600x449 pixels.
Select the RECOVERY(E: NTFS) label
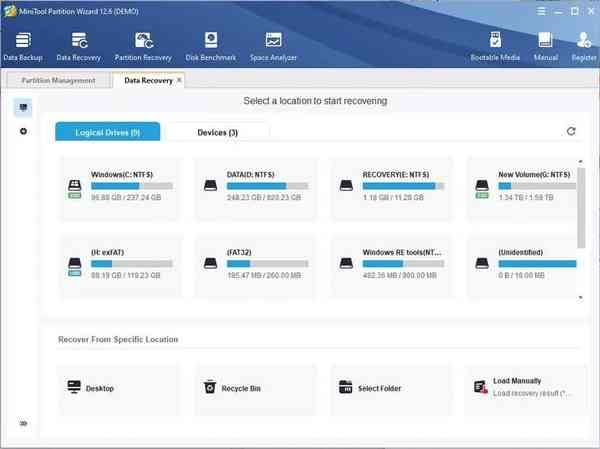point(396,175)
